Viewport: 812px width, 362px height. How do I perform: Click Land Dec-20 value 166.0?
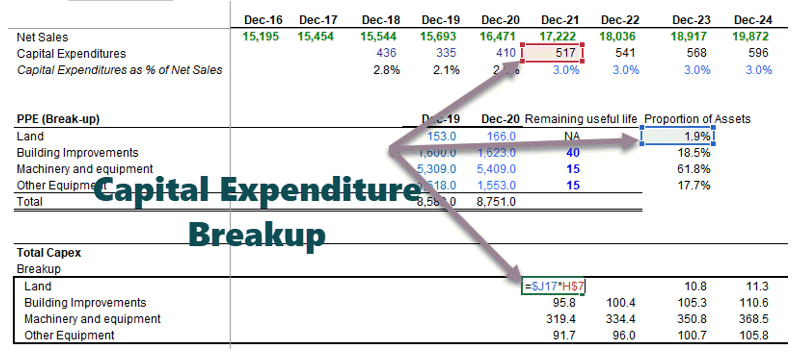point(501,136)
